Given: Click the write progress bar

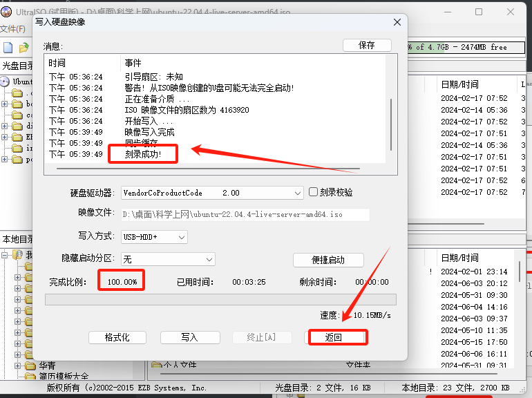Looking at the screenshot, I should click(x=220, y=300).
